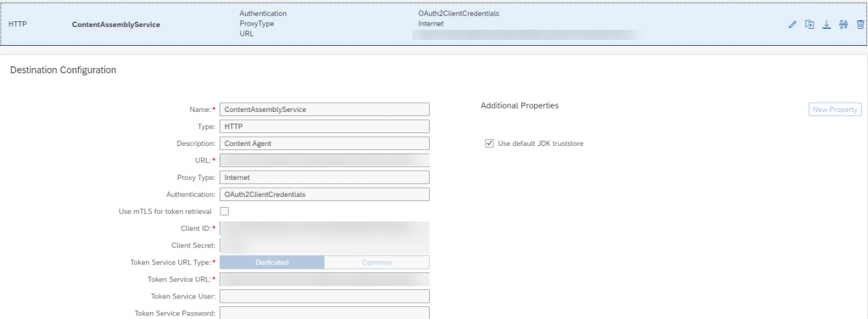Click the Token Service Password field
Screen dimensions: 868x319
[x=325, y=313]
